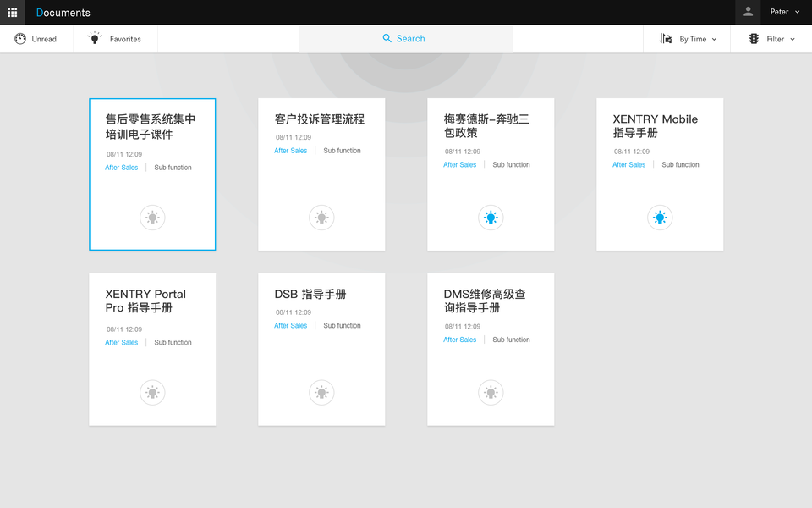Click Sub function on 客户投诉管理流程 card
This screenshot has height=508, width=812.
[x=343, y=151]
